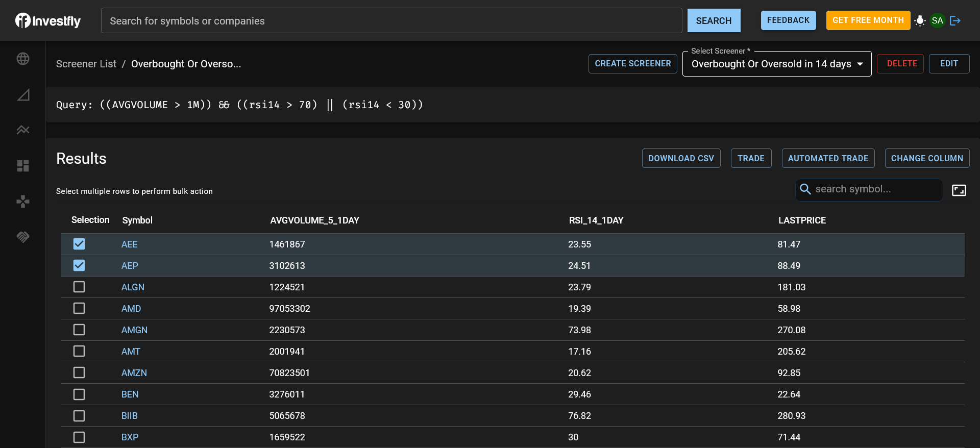Open the AMT symbol link
980x448 pixels.
click(x=131, y=352)
